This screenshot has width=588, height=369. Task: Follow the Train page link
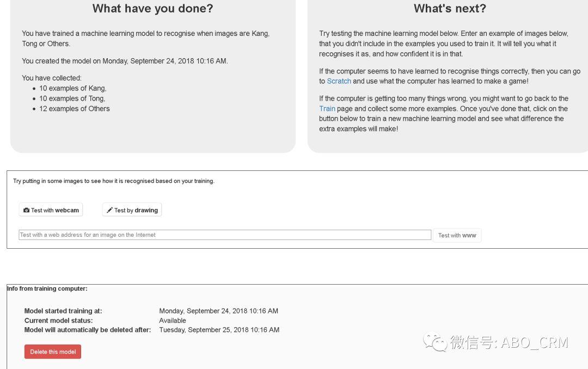327,108
